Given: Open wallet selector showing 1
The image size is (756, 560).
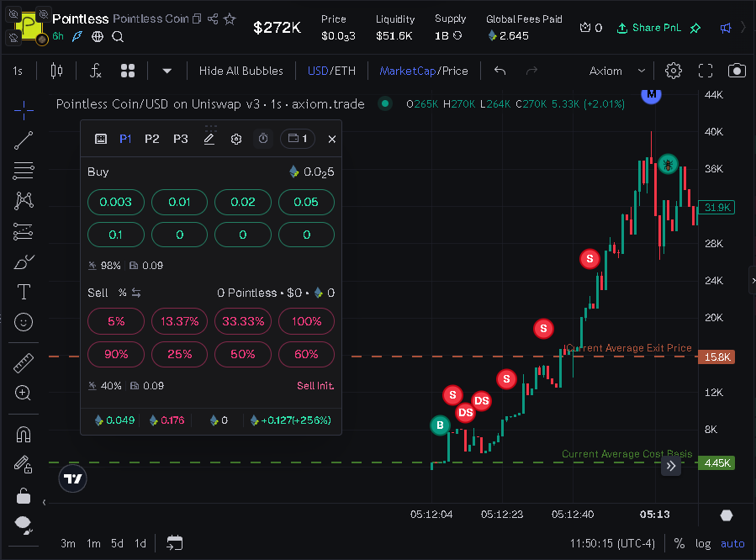Looking at the screenshot, I should 298,139.
